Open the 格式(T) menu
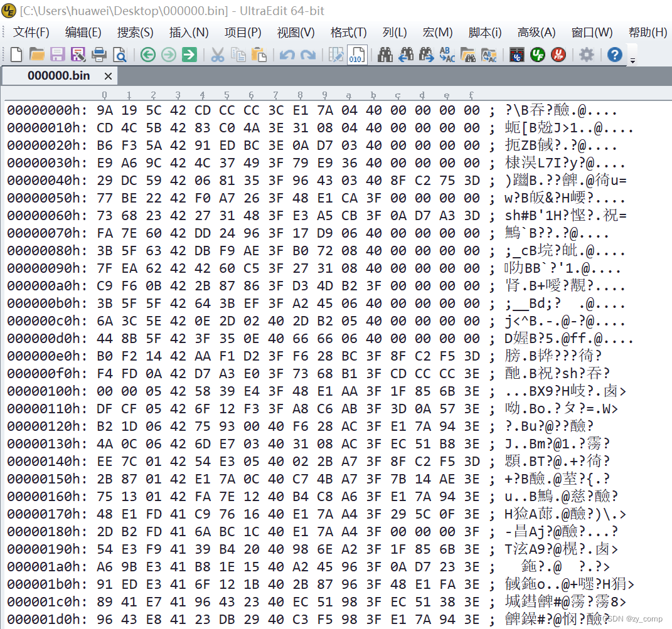The width and height of the screenshot is (672, 629). (348, 32)
